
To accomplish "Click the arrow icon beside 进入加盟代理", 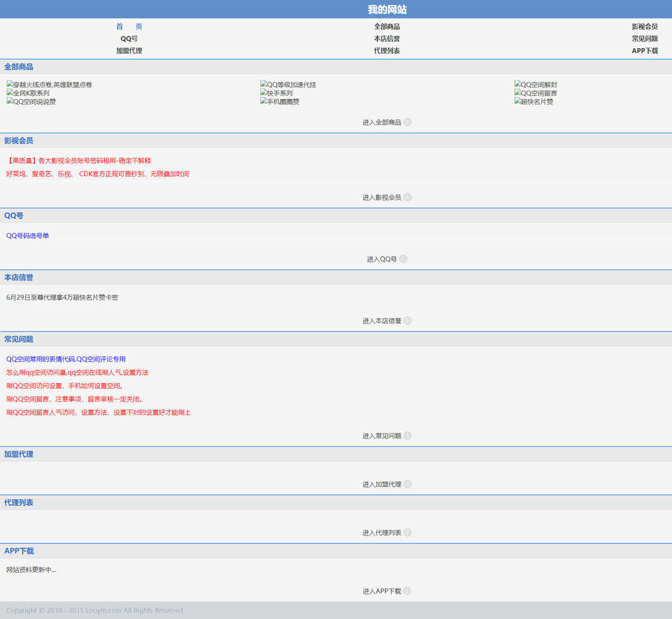I will pyautogui.click(x=408, y=484).
